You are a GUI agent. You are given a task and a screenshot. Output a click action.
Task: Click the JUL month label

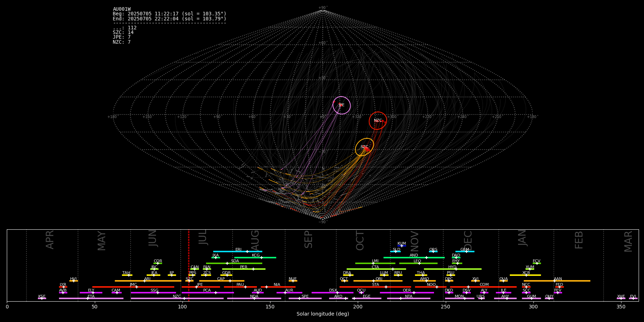(x=203, y=237)
